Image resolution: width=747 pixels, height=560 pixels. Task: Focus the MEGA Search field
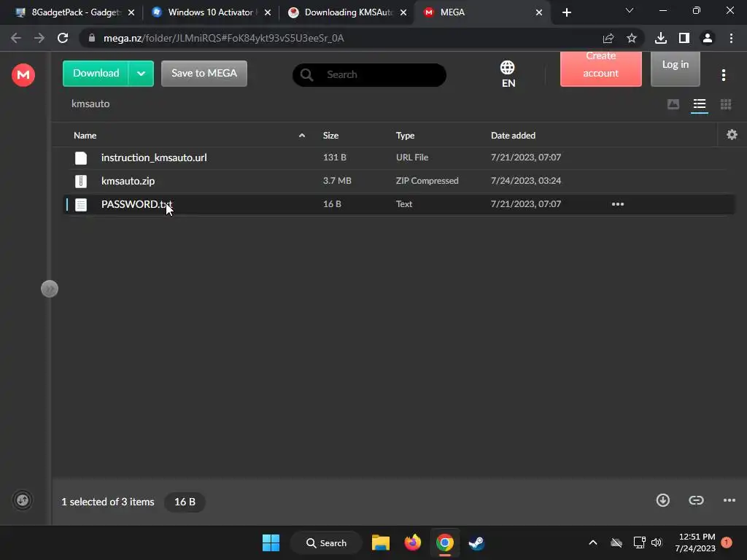[x=369, y=75]
